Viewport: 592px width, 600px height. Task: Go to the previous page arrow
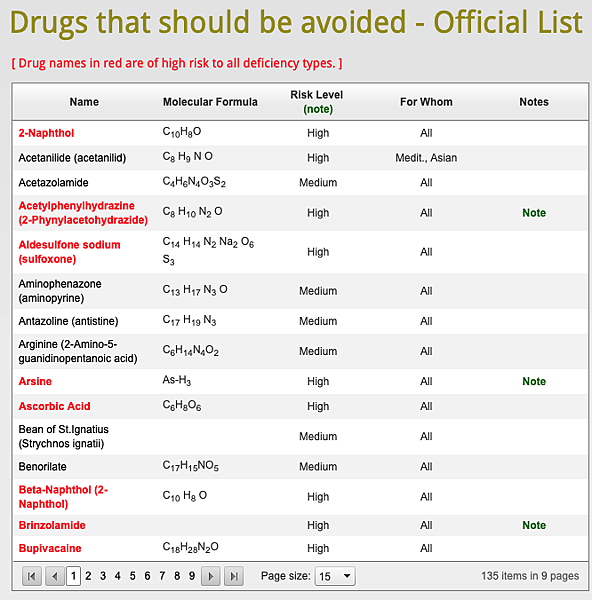click(55, 576)
